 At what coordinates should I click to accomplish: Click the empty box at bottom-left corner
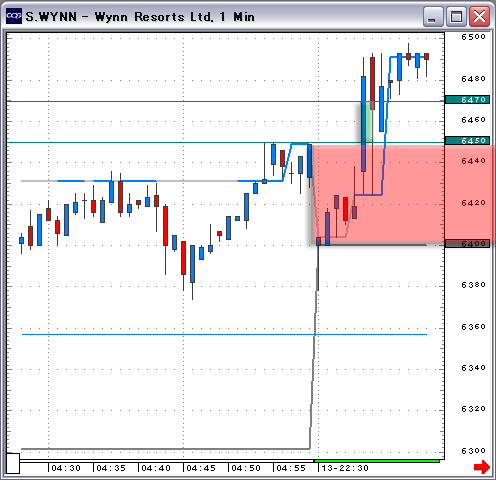13,463
